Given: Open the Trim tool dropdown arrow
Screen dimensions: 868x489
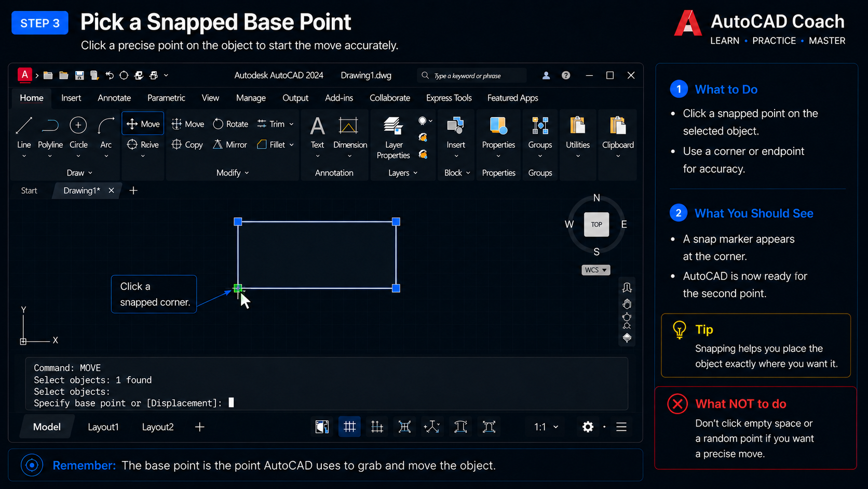Looking at the screenshot, I should (x=291, y=124).
